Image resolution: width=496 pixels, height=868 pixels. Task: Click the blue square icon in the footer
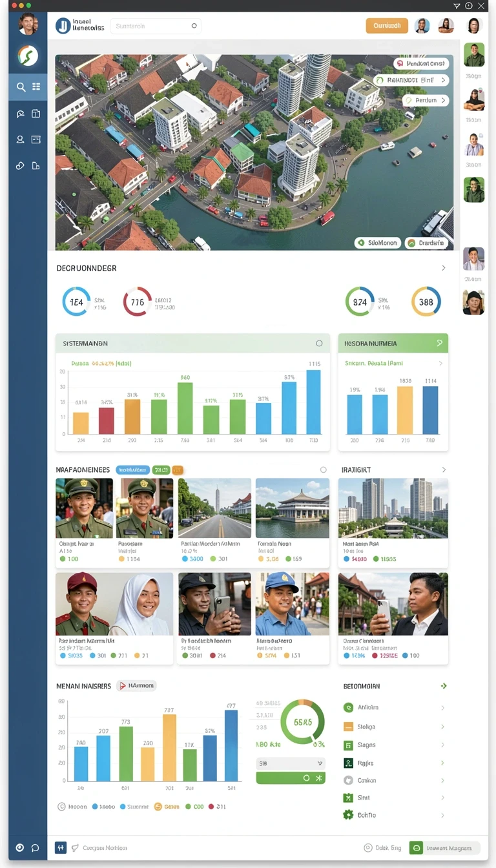[61, 847]
